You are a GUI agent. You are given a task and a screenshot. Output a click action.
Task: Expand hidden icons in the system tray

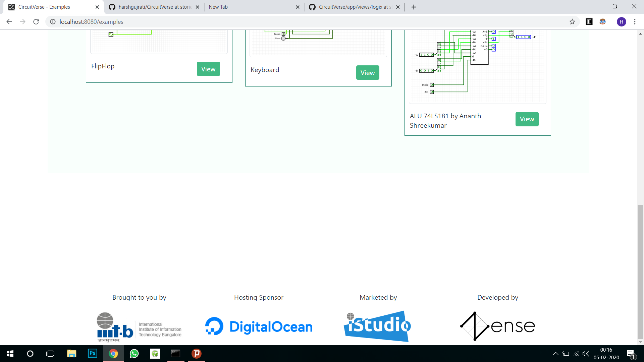556,354
